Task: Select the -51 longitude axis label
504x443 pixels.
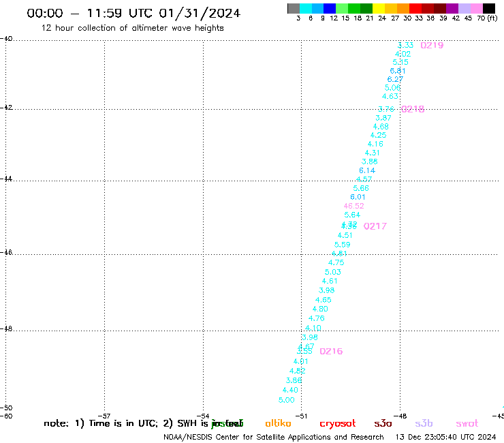Action: coord(301,416)
